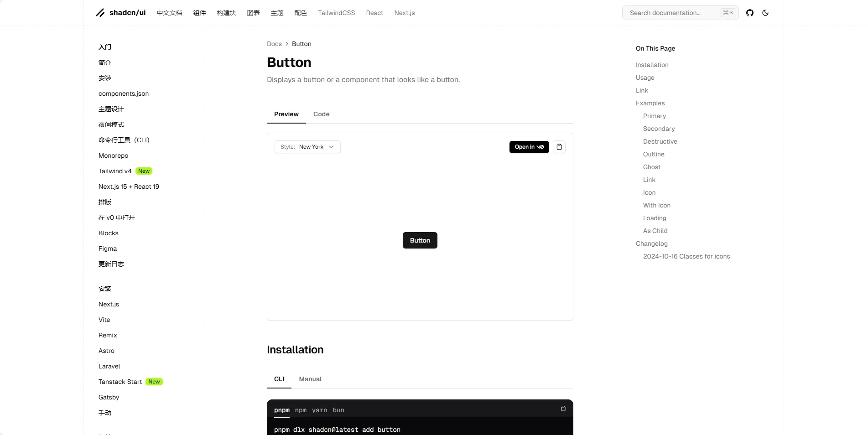Go to Docs breadcrumb link

tap(274, 44)
